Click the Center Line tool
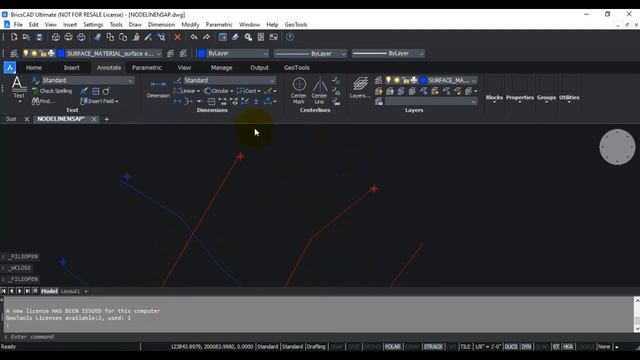The image size is (640, 360). pyautogui.click(x=319, y=91)
